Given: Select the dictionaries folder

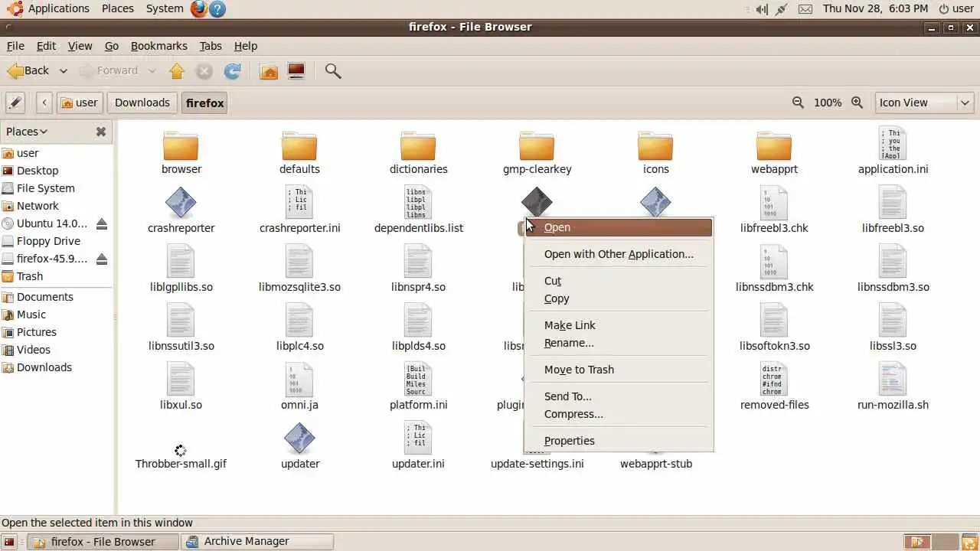Looking at the screenshot, I should pyautogui.click(x=418, y=152).
